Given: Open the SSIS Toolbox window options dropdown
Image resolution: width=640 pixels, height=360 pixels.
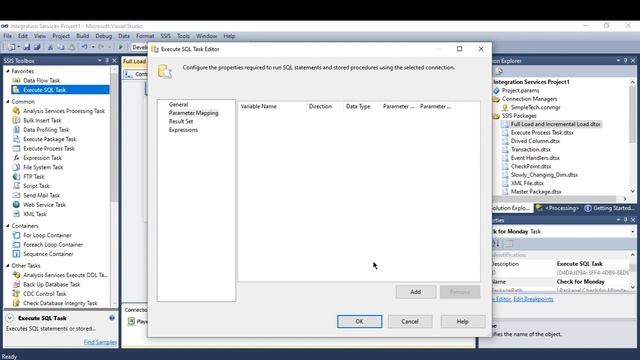Looking at the screenshot, I should pos(100,60).
